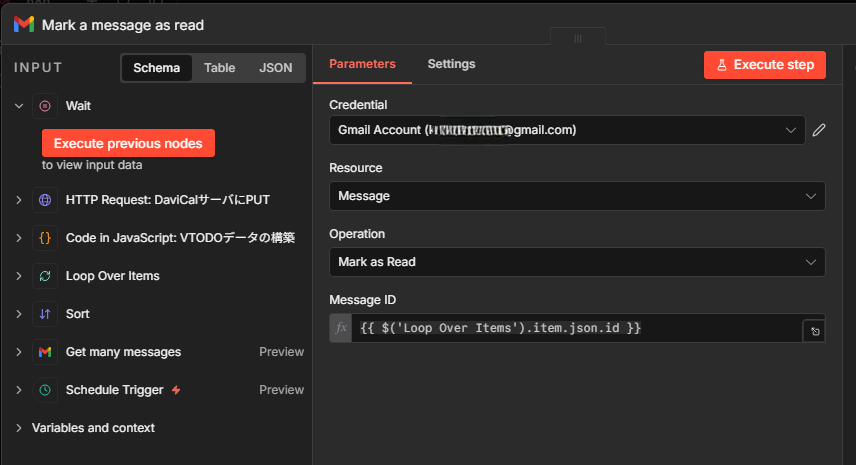Screen dimensions: 856x465
Task: Open the Credential dropdown
Action: coord(567,130)
